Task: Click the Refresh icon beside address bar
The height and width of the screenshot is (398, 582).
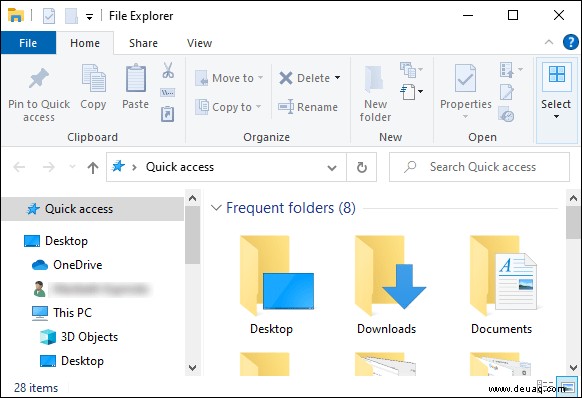Action: (x=362, y=167)
